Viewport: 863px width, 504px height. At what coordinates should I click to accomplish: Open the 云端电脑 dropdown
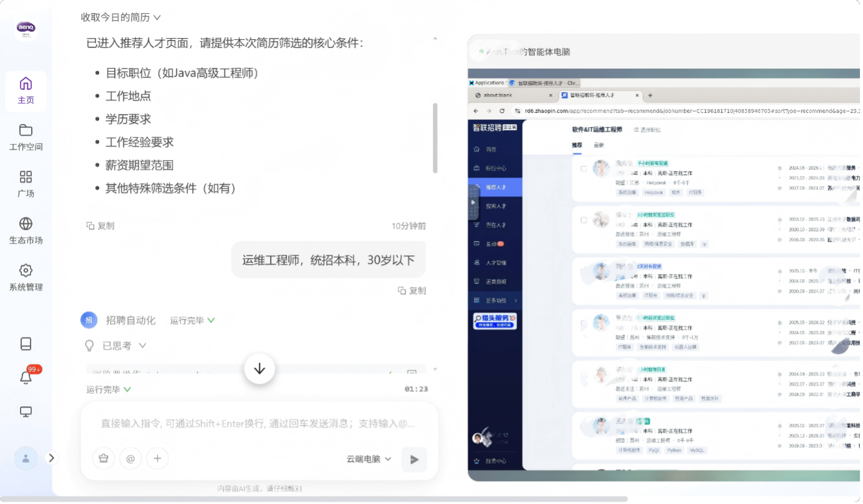pos(369,459)
